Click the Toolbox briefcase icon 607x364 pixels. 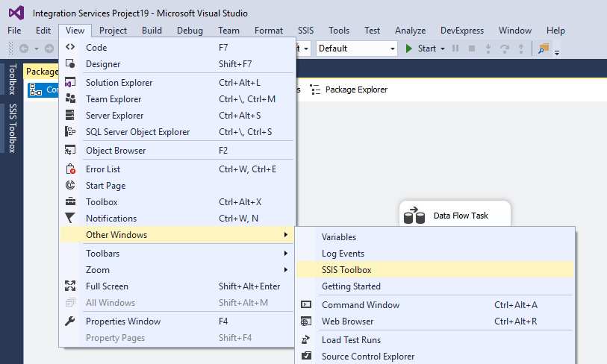[70, 201]
